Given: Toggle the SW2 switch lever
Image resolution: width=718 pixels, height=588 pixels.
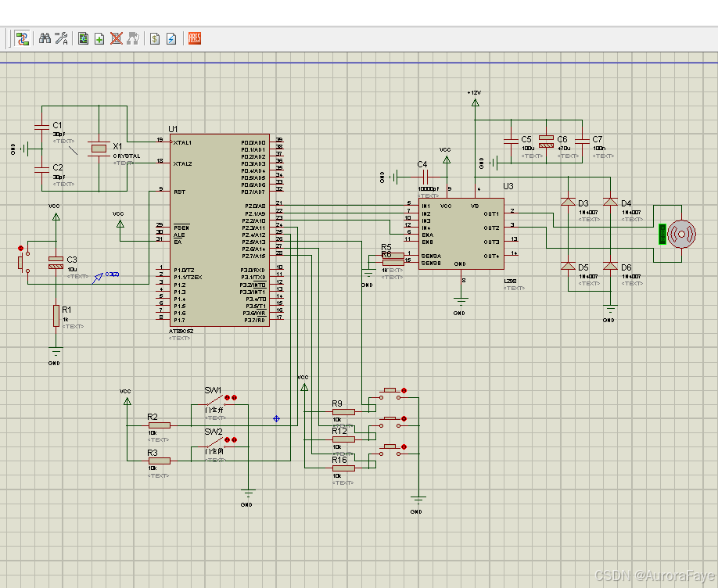Looking at the screenshot, I should point(214,443).
